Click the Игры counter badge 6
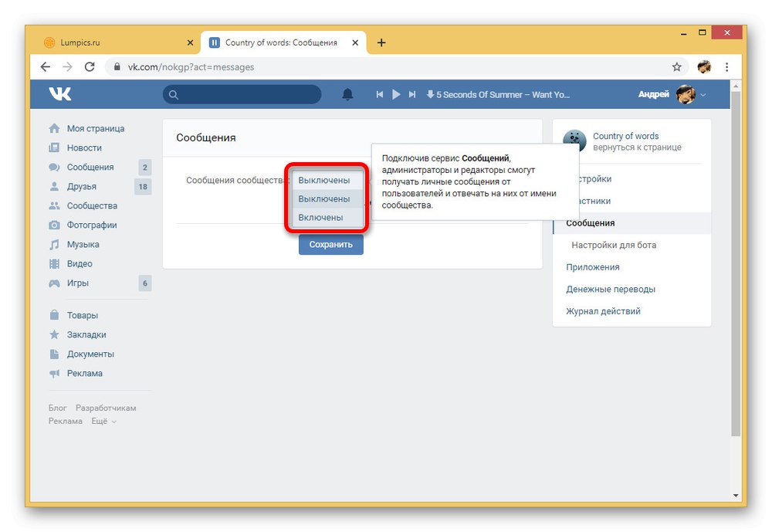This screenshot has width=772, height=532. [x=145, y=283]
